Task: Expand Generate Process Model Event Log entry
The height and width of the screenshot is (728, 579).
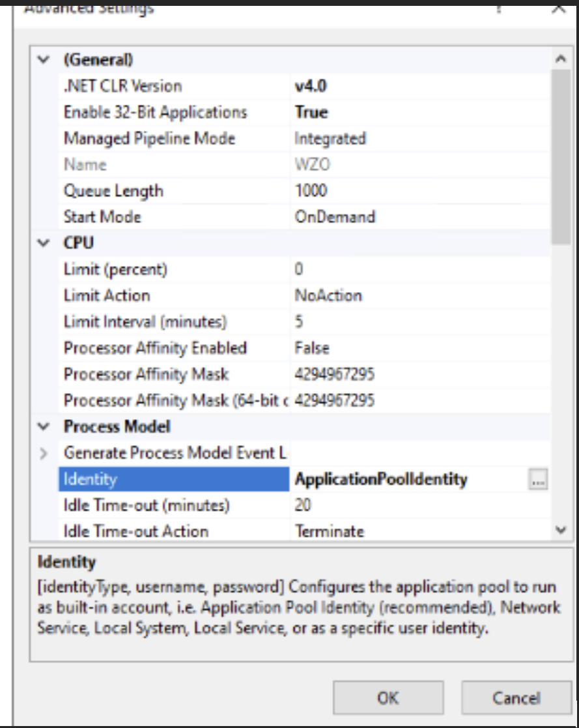Action: tap(44, 453)
